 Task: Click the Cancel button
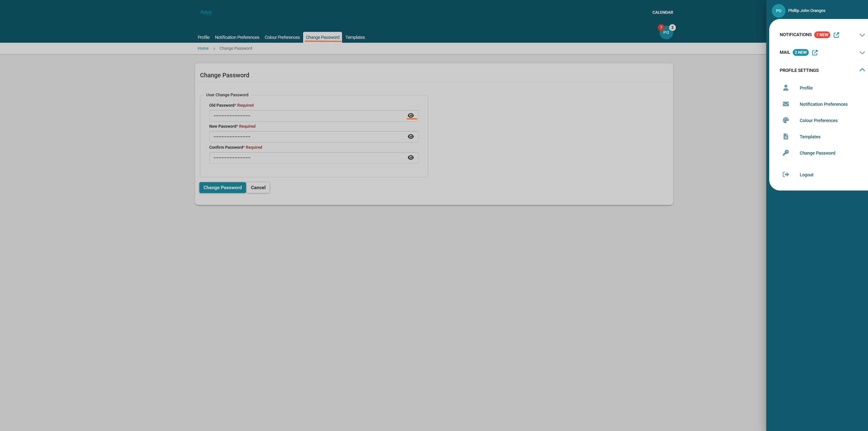pos(258,188)
